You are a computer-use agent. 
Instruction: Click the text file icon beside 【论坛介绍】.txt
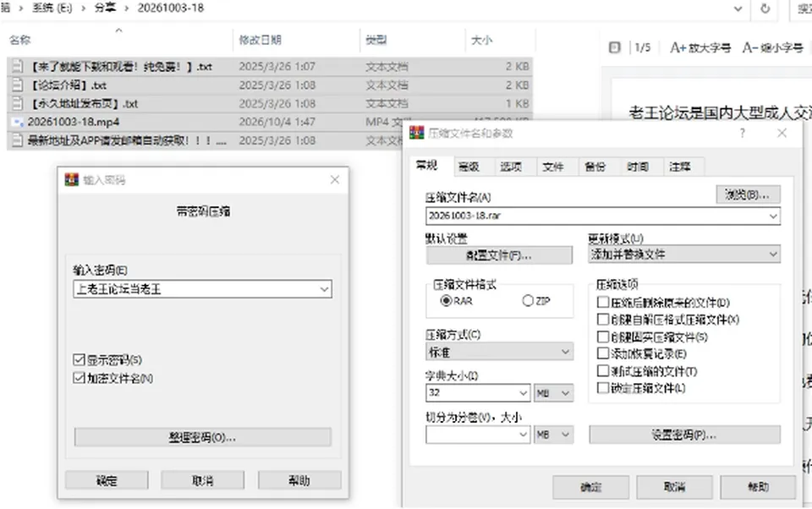tap(18, 85)
